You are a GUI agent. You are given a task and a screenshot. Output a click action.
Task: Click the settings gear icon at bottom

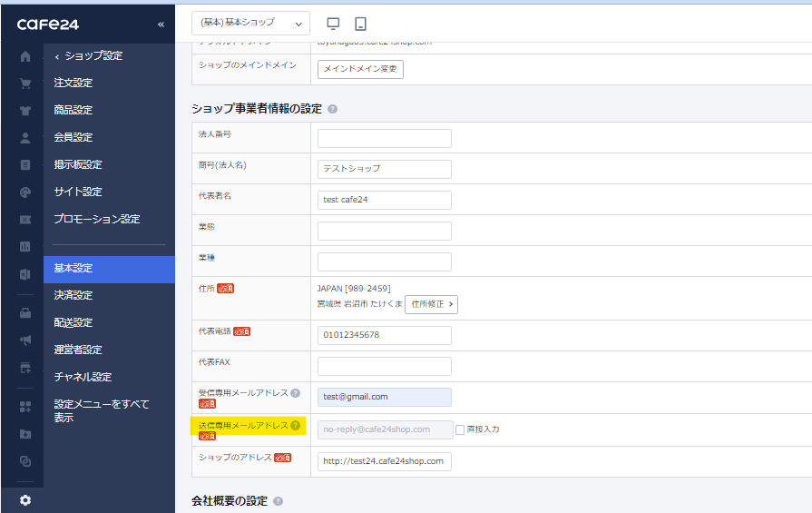tap(24, 500)
